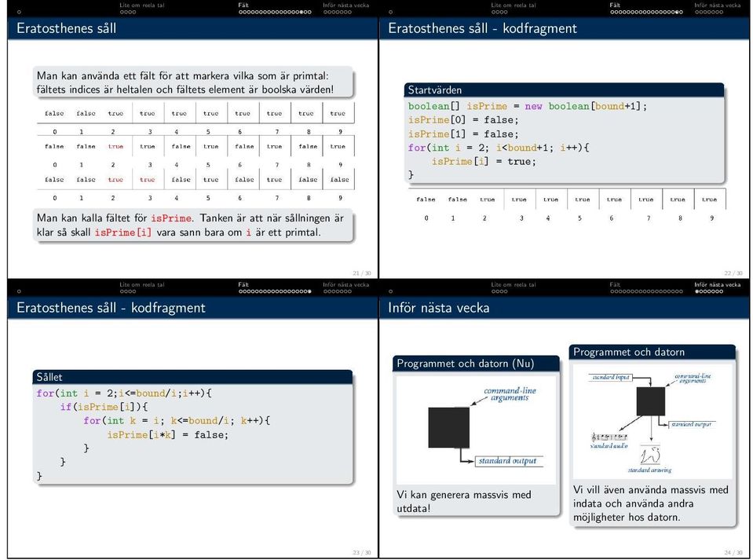Click the page number '23 / 30'

pos(362,553)
